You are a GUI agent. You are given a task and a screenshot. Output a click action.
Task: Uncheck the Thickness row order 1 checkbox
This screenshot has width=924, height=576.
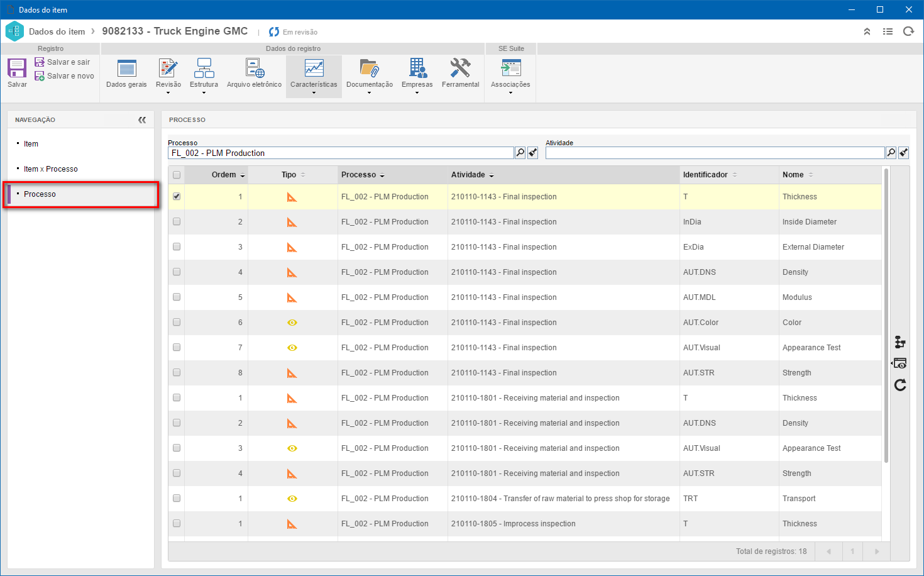(x=177, y=196)
